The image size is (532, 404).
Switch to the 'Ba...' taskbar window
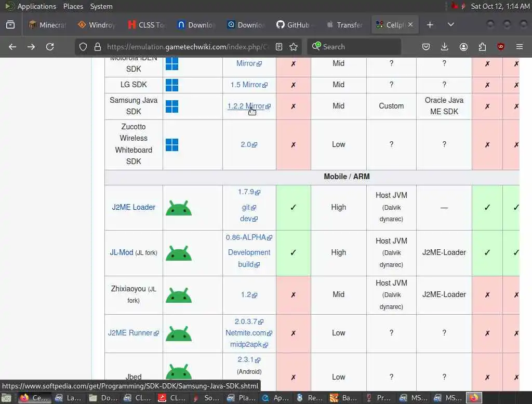(344, 398)
